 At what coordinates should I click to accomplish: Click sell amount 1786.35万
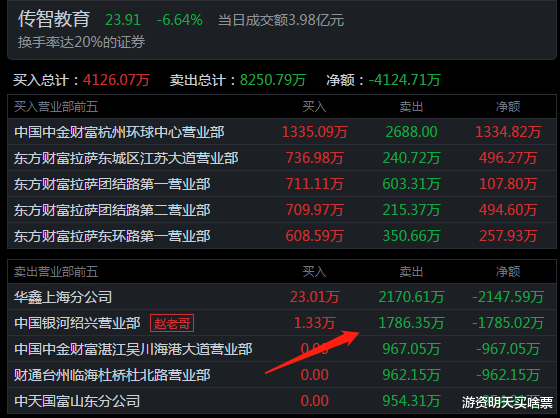click(411, 323)
